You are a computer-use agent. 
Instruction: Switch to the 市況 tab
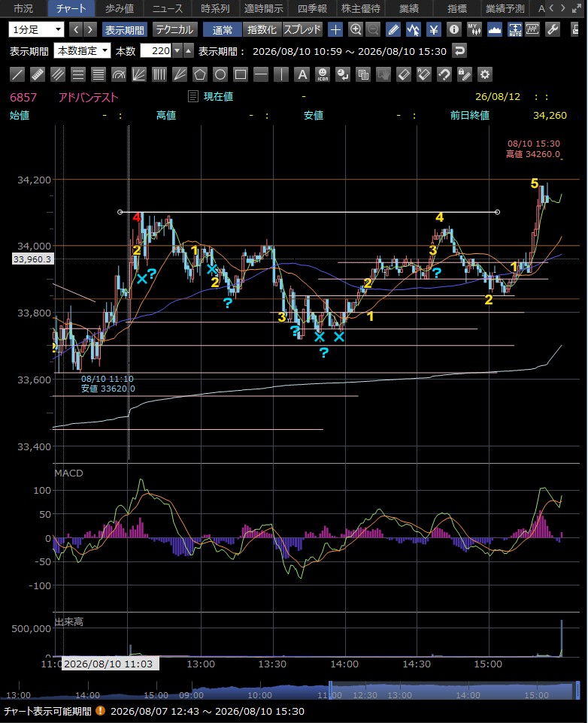(x=23, y=8)
